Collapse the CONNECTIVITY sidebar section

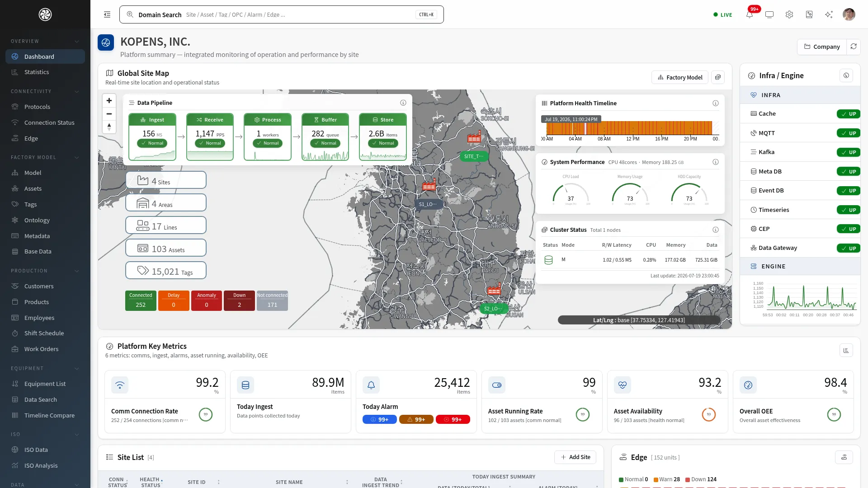(x=76, y=91)
